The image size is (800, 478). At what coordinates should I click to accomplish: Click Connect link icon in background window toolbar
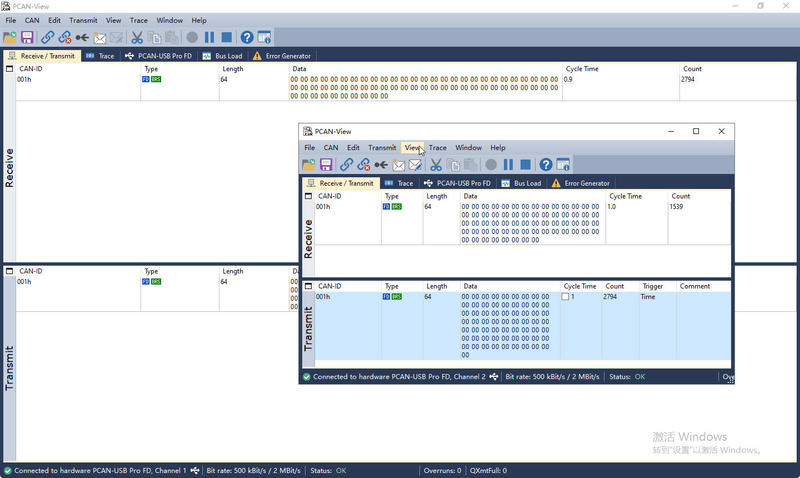click(47, 37)
